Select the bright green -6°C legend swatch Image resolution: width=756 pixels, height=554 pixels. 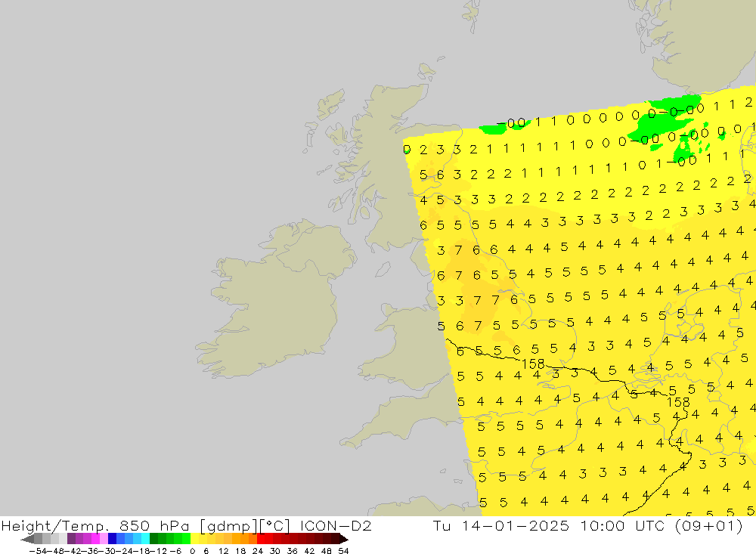186,539
